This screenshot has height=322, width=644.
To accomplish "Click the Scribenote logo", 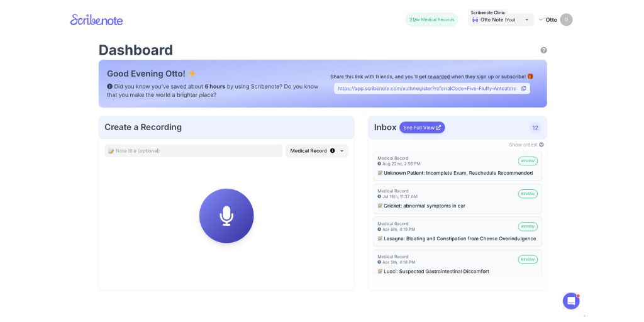I will click(96, 19).
